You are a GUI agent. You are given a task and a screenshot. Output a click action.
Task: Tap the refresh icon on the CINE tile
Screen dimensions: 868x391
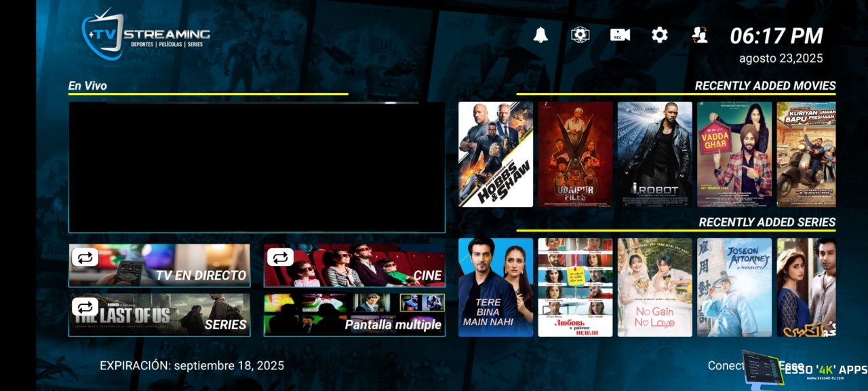280,257
